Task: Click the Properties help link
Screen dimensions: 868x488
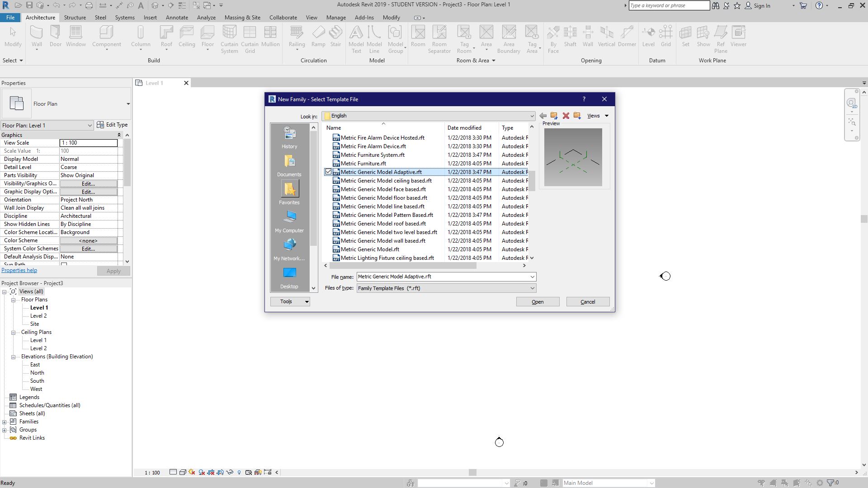Action: click(19, 270)
